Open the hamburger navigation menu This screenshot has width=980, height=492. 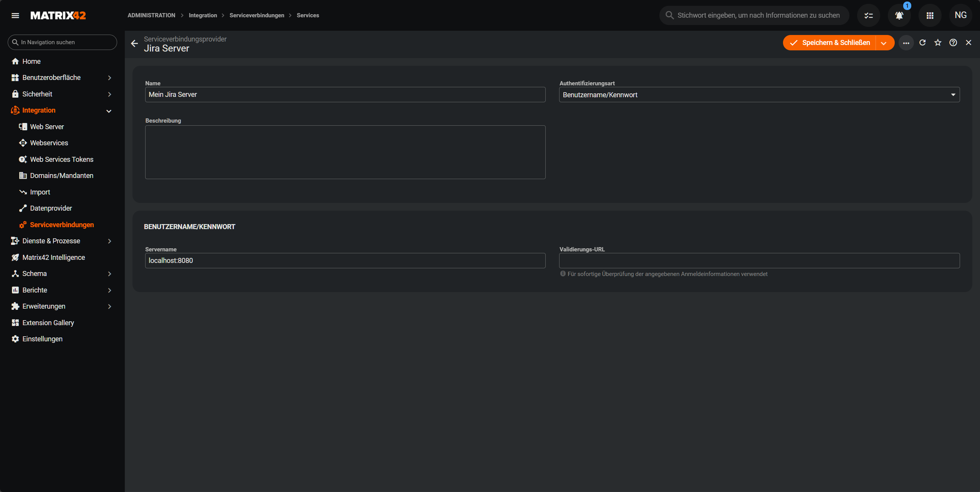click(x=15, y=15)
